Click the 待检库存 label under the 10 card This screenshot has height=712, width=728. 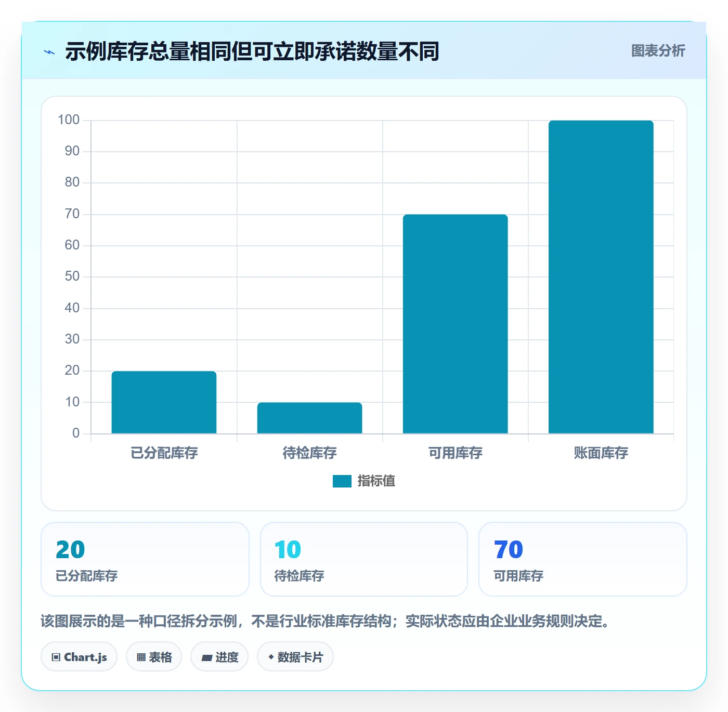(x=300, y=576)
